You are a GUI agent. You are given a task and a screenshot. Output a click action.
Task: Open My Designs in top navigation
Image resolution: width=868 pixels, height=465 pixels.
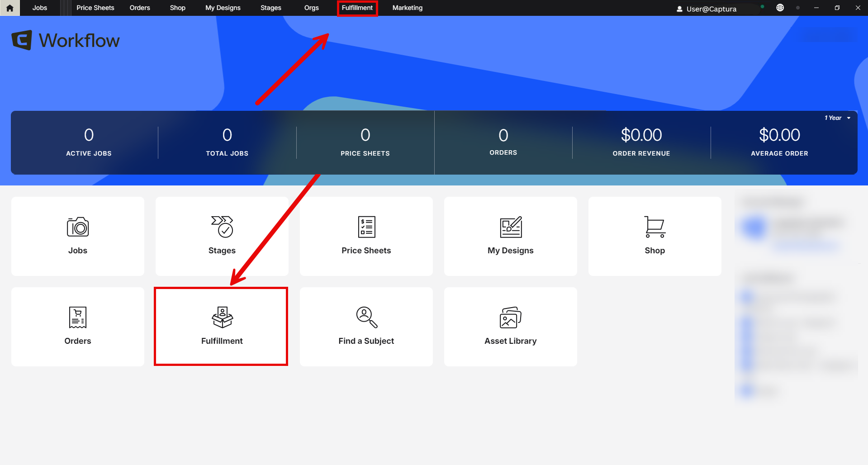pyautogui.click(x=223, y=8)
